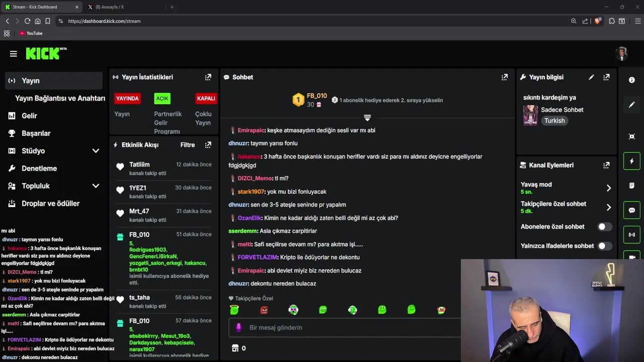Open the browser extensions puzzle icon
The height and width of the screenshot is (362, 644).
(612, 21)
